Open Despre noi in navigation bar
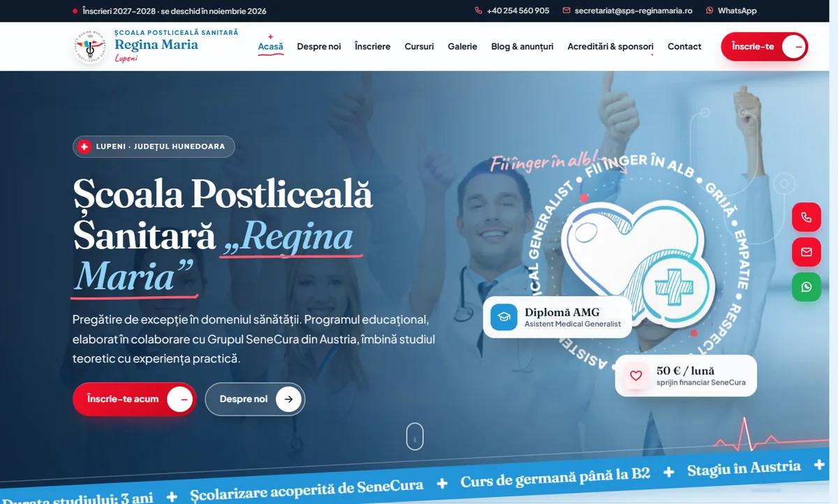This screenshot has height=504, width=838. pyautogui.click(x=319, y=47)
